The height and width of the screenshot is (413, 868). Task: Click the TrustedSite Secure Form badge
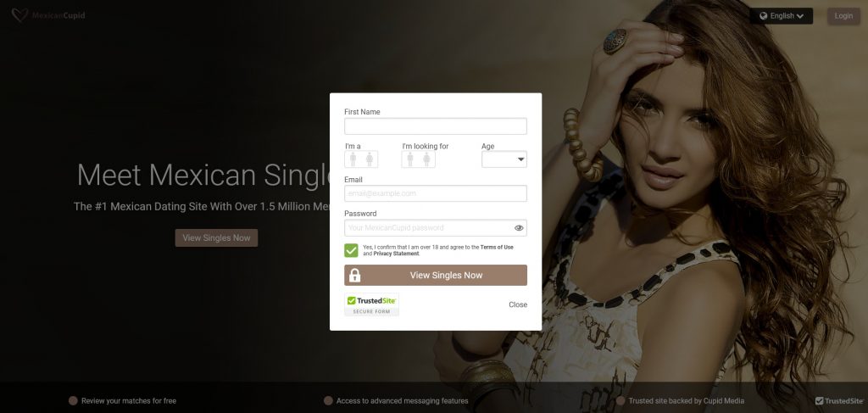pyautogui.click(x=371, y=304)
